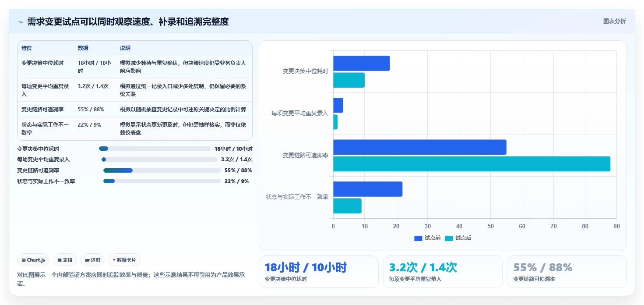Viewport: 644px width, 305px height.
Task: Click table cell 每项变更平均重复录入 in 维度 column
Action: 45,90
